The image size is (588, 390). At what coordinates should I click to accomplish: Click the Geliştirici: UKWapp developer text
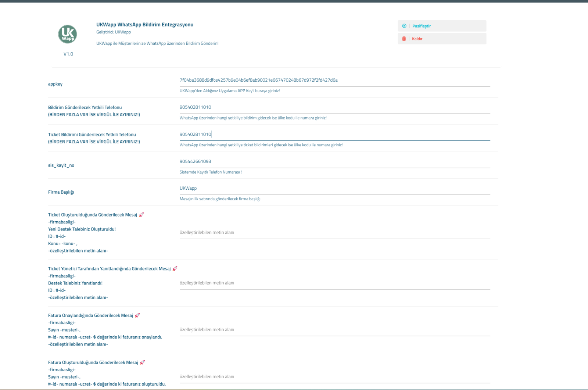tap(114, 32)
